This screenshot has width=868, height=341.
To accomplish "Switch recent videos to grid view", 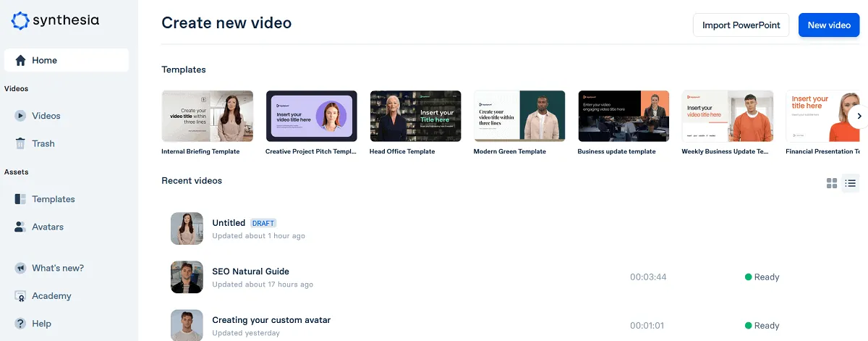I will [x=832, y=183].
